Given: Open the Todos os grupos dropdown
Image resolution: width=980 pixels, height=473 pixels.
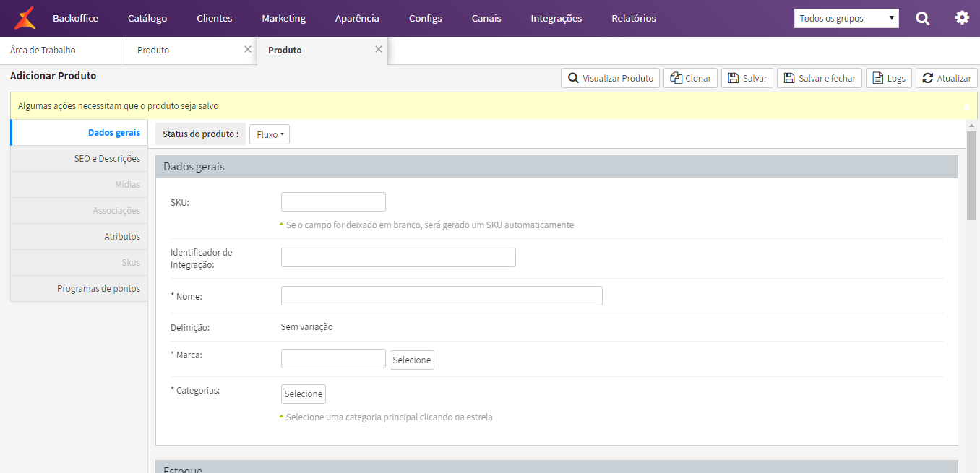Looking at the screenshot, I should (x=846, y=19).
